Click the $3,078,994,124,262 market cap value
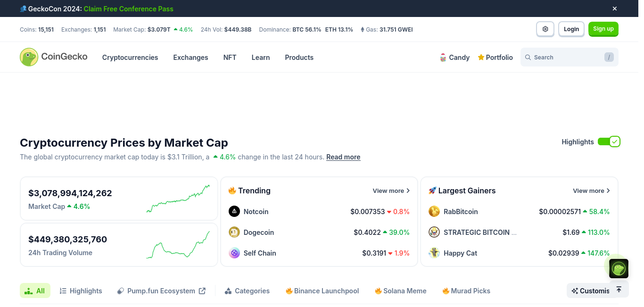644x307 pixels. (x=70, y=193)
